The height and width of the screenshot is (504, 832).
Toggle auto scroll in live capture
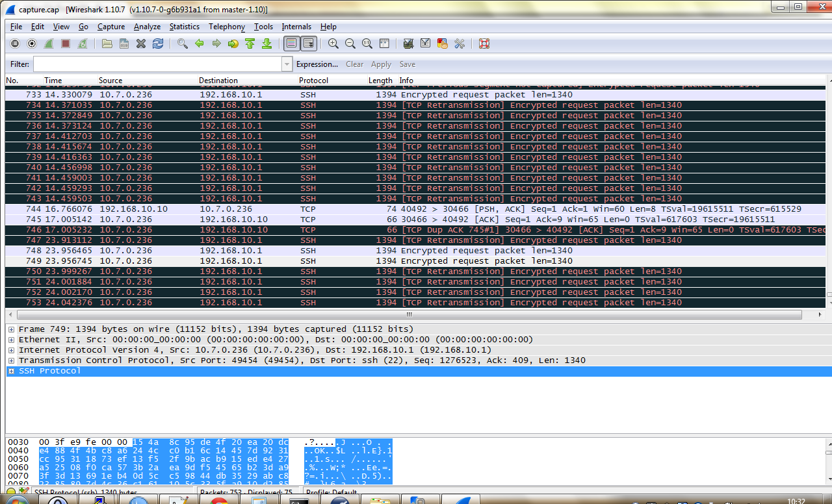pos(308,44)
